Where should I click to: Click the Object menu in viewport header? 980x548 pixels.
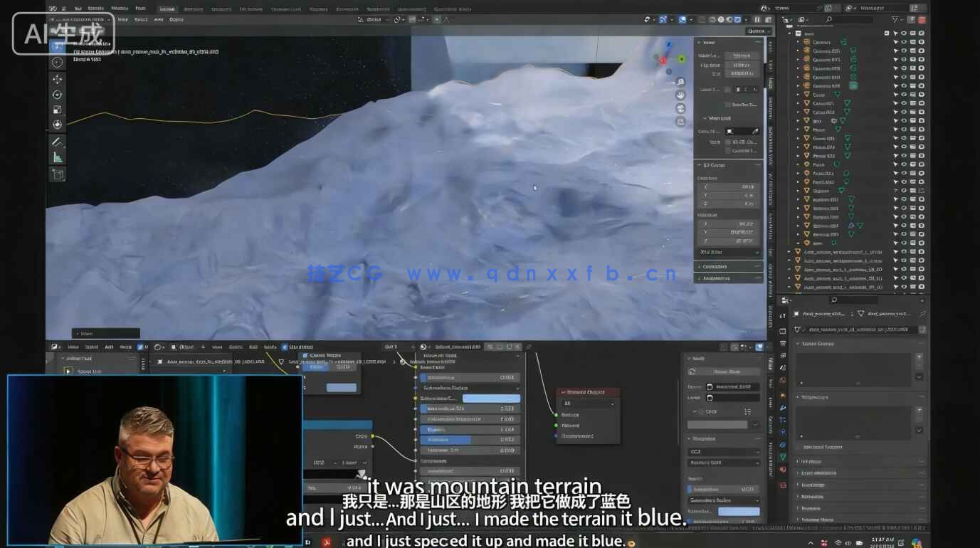coord(176,19)
